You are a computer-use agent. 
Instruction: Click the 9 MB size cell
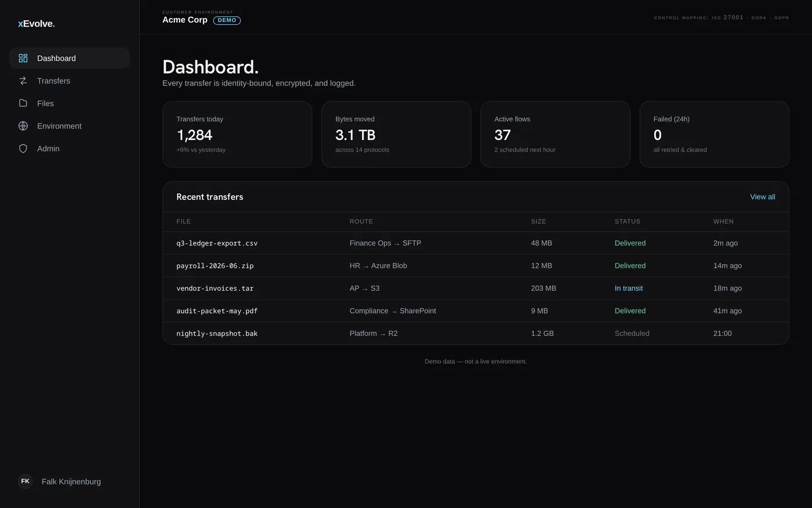[x=539, y=311]
